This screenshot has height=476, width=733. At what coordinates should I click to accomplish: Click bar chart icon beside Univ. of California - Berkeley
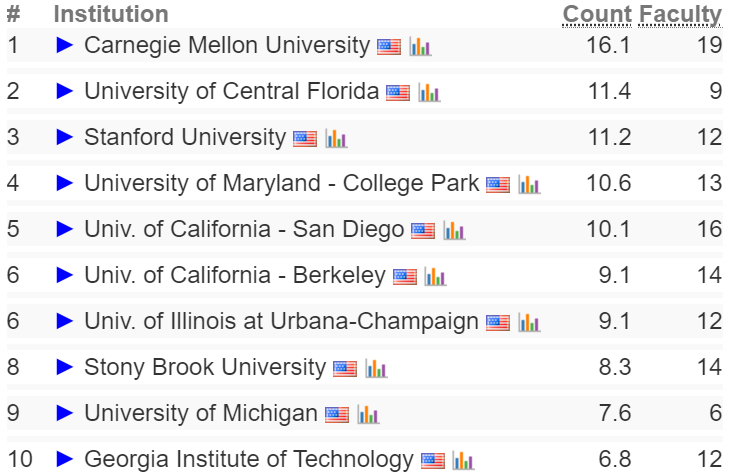[435, 276]
